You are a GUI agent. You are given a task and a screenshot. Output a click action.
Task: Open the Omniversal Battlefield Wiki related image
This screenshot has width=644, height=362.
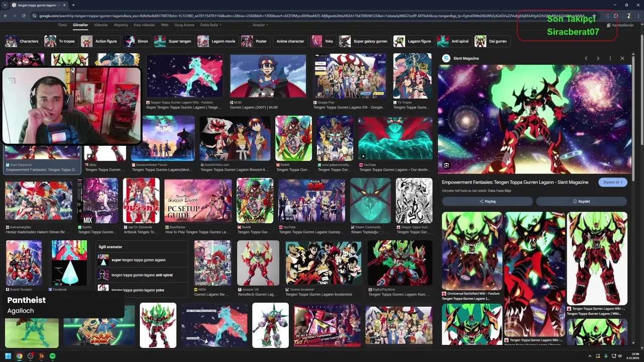[472, 251]
